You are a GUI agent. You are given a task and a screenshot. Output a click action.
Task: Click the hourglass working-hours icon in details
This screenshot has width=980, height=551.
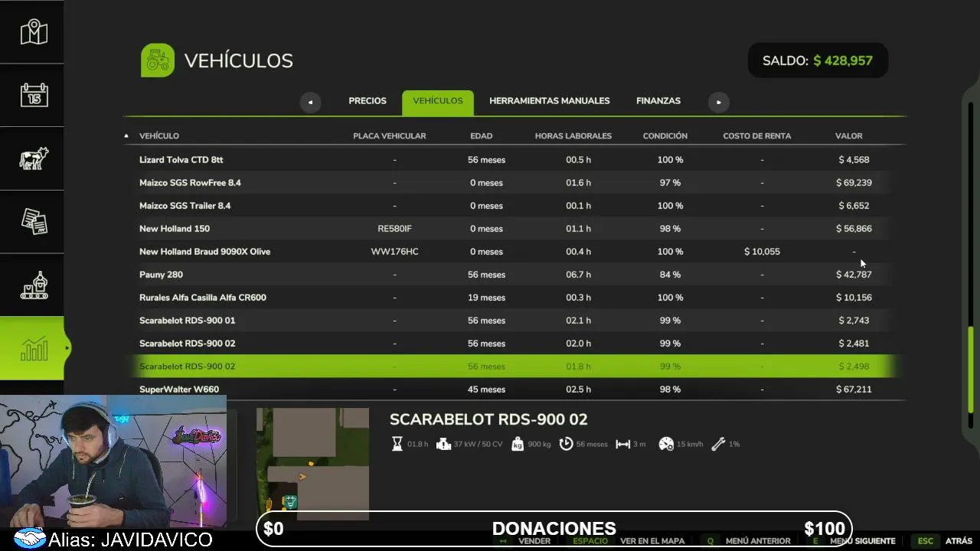click(x=397, y=444)
